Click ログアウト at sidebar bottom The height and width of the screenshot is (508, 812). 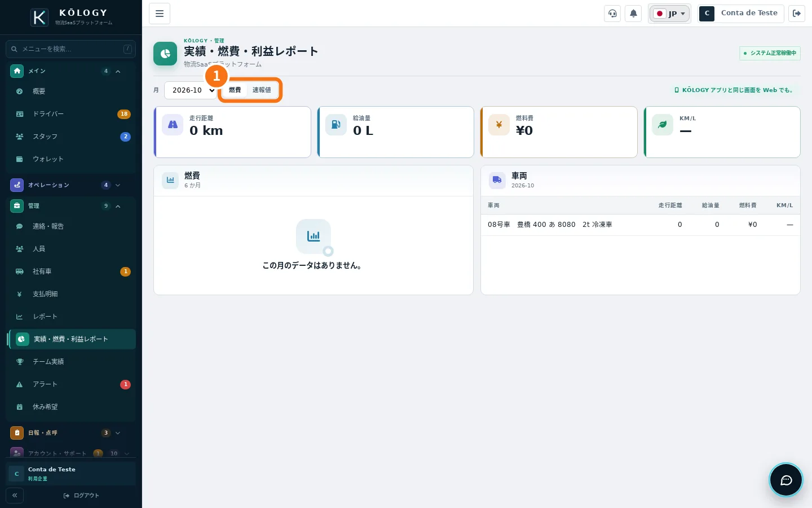tap(81, 496)
